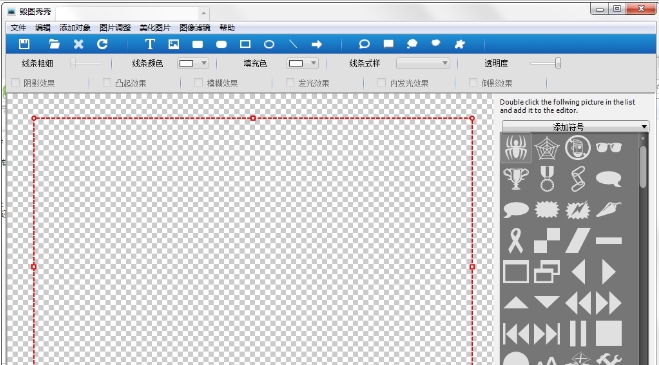
Task: Open the 添加对象 menu
Action: click(x=75, y=28)
